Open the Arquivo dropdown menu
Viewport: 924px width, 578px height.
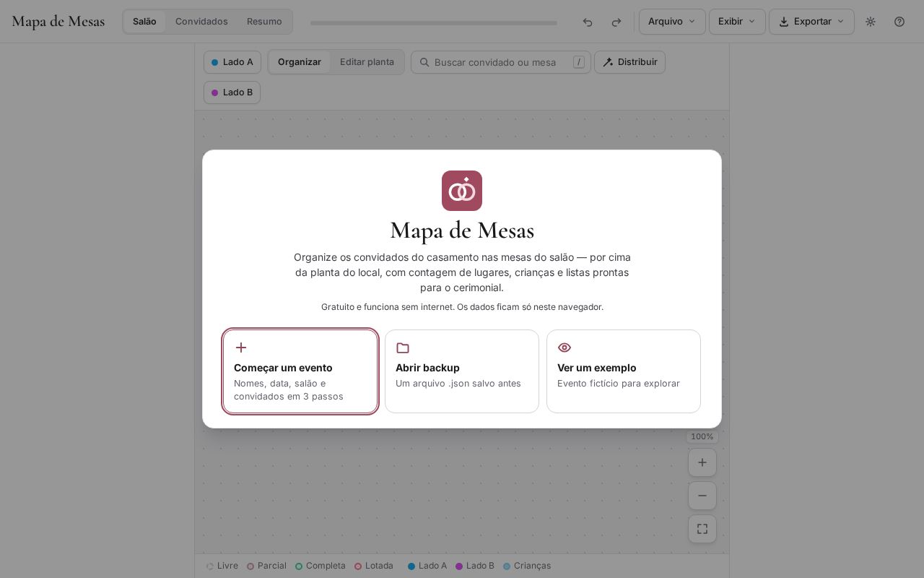tap(672, 22)
